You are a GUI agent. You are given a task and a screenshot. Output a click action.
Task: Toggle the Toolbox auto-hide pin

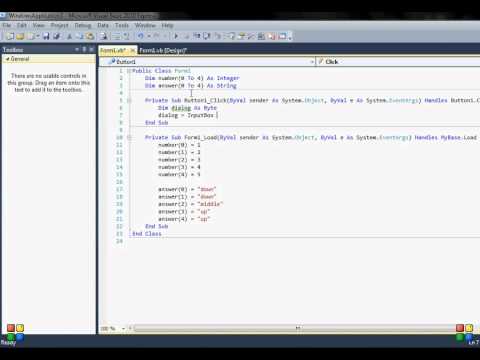pyautogui.click(x=84, y=49)
